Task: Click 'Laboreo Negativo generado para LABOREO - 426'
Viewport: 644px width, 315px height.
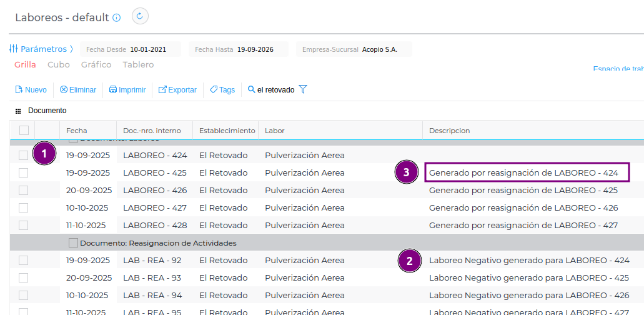Action: point(530,295)
